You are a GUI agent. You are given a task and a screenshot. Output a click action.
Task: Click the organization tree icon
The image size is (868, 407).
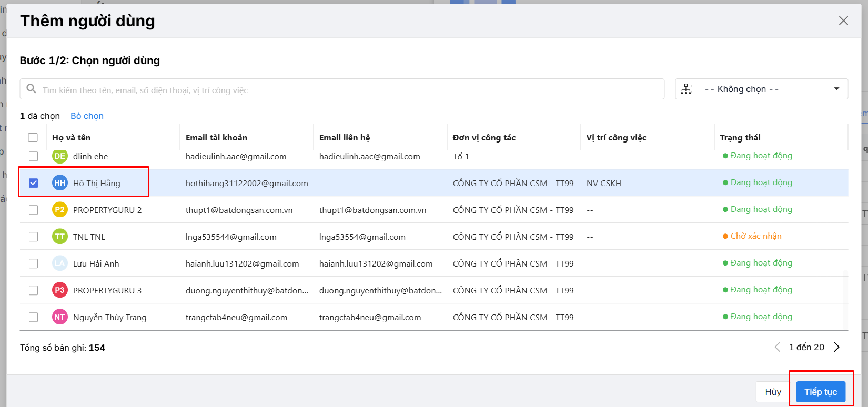click(x=686, y=89)
